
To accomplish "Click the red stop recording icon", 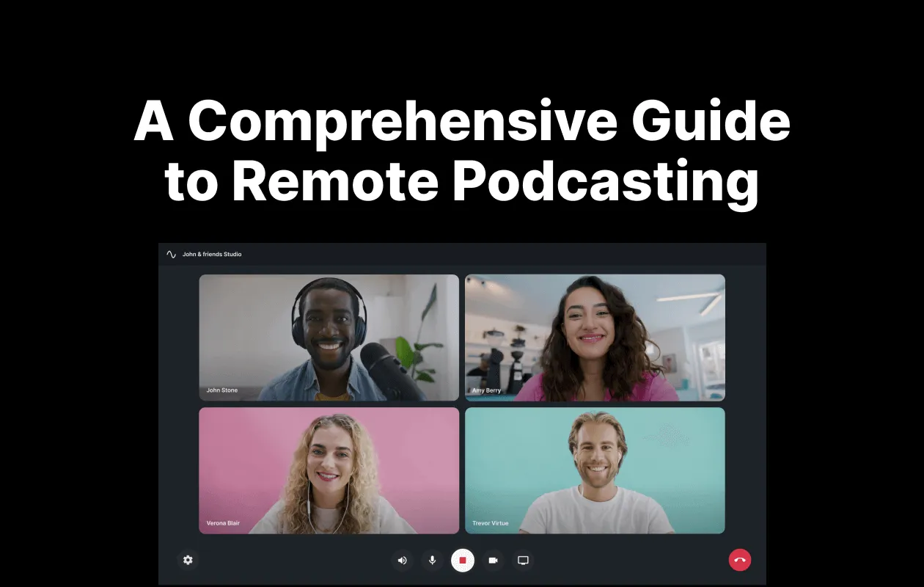I will point(462,560).
